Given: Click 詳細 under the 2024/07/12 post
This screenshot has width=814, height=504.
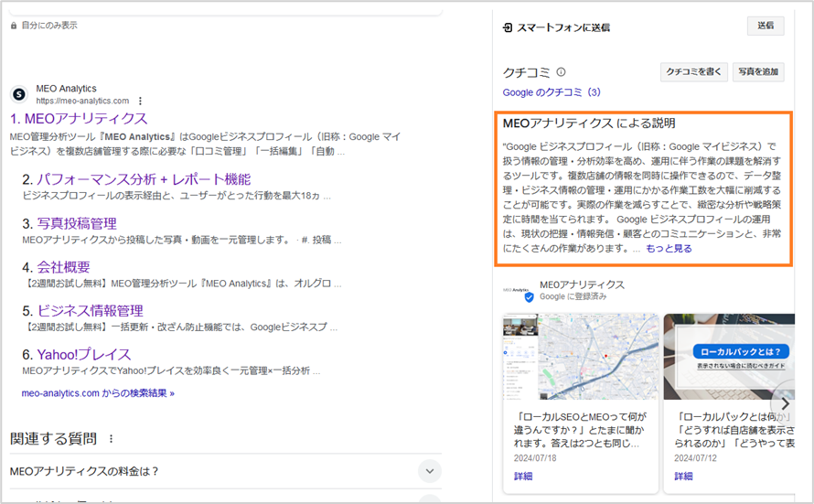Looking at the screenshot, I should pyautogui.click(x=684, y=476).
